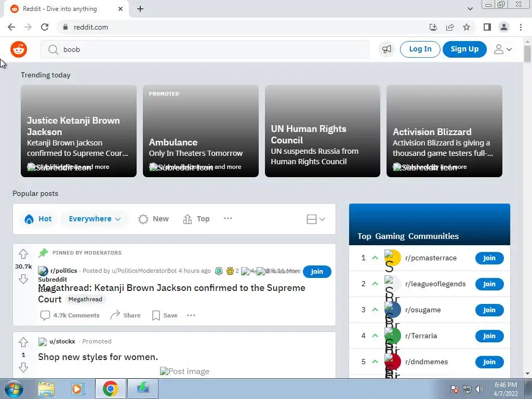Go back with the browser back arrow
Screen dimensions: 532x399
pos(11,27)
